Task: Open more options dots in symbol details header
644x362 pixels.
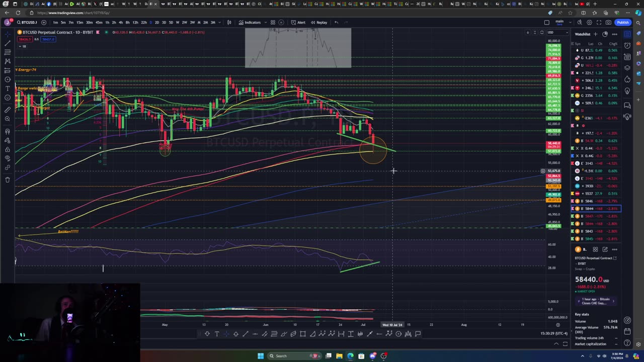Action: tap(614, 249)
